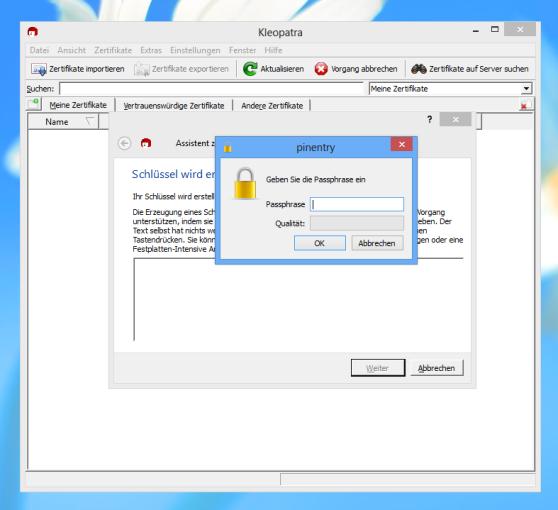Click the red Vorgang abbrechen icon
The image size is (558, 510).
tap(321, 69)
